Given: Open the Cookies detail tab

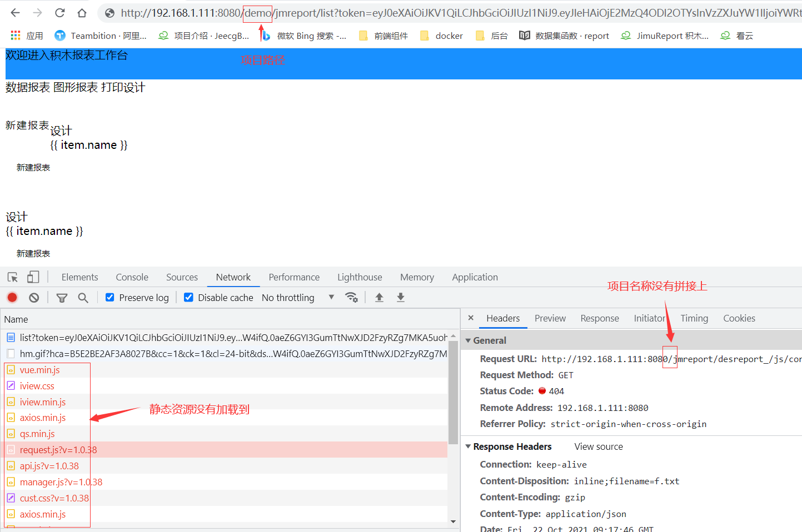Looking at the screenshot, I should pyautogui.click(x=739, y=318).
